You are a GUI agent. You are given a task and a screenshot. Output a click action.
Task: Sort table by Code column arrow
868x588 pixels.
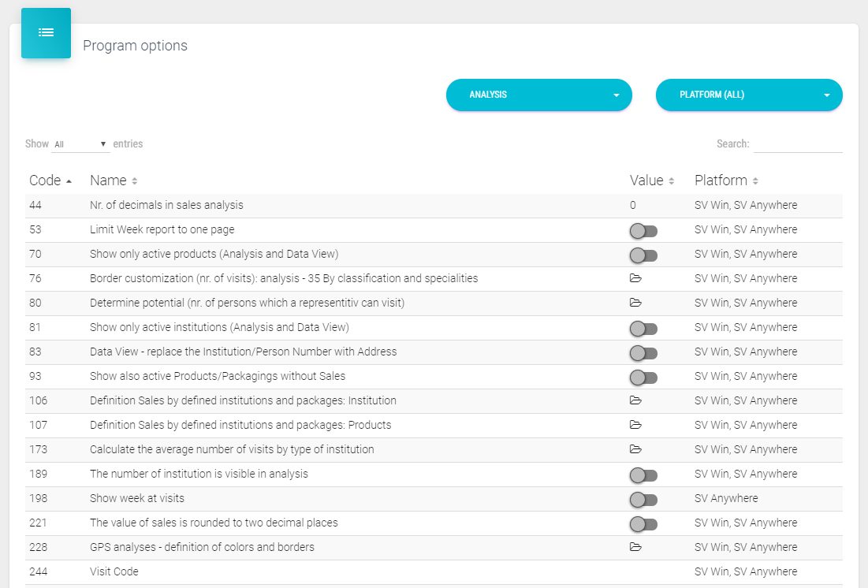pos(69,181)
